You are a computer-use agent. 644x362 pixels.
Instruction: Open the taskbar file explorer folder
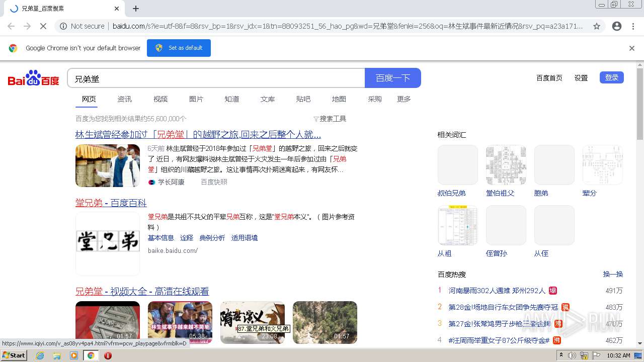57,355
